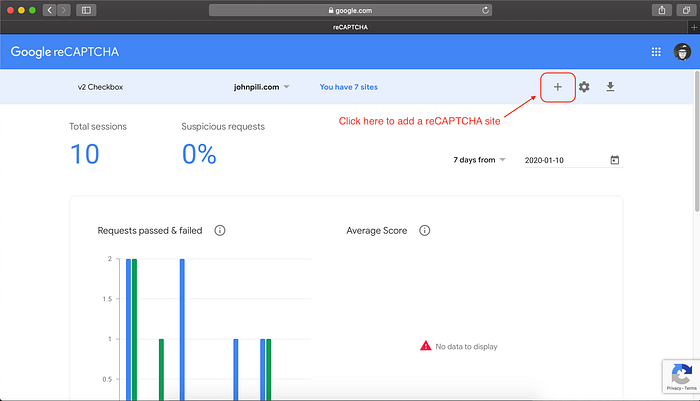The image size is (700, 401).
Task: Open a new Safari tab
Action: click(694, 27)
